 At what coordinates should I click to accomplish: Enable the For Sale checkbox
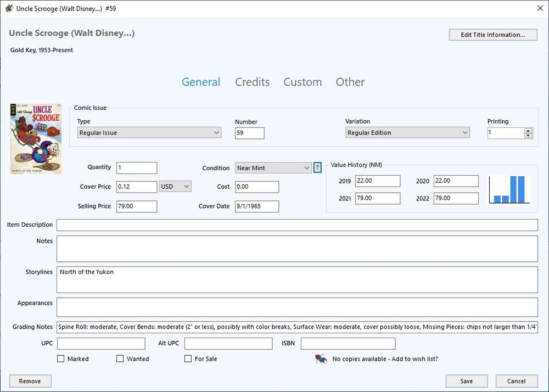coord(188,359)
